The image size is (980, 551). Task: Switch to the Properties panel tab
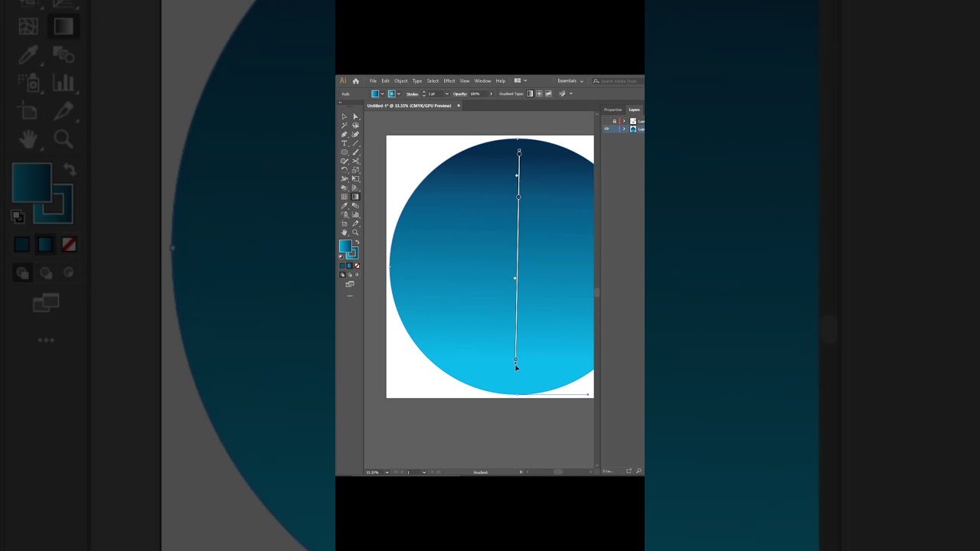(x=612, y=109)
